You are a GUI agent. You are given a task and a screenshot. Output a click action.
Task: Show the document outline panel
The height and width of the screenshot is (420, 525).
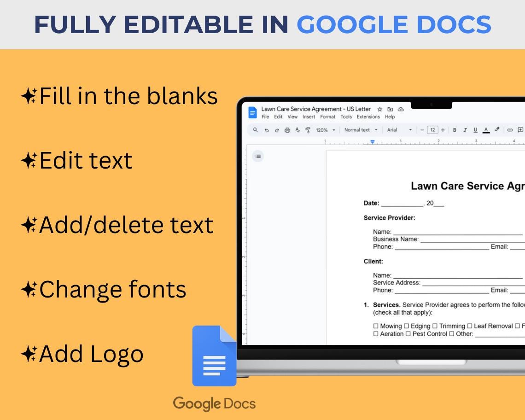(258, 156)
